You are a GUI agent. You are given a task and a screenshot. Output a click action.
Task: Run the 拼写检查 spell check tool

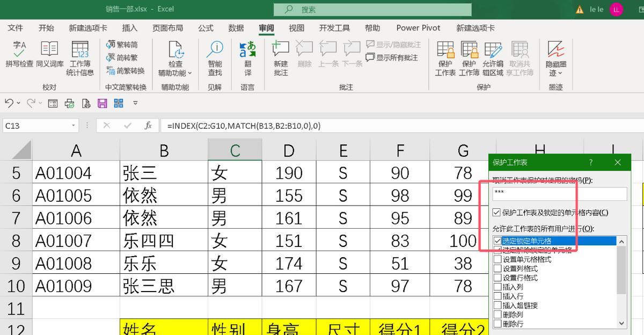19,54
